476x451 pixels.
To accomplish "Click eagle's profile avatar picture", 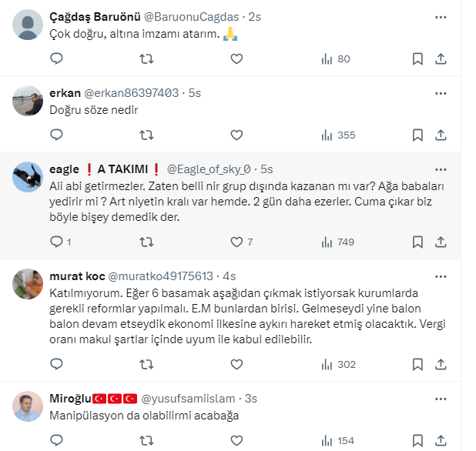I will click(28, 178).
